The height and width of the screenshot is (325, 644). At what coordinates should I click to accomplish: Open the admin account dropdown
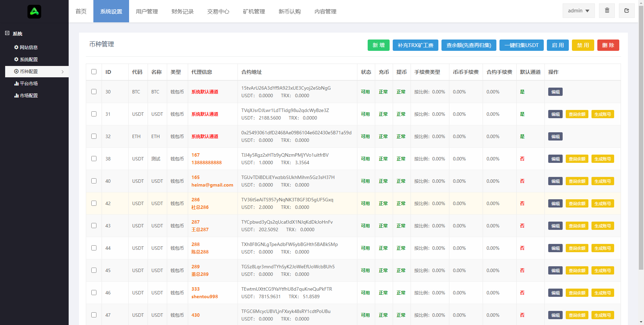(x=578, y=10)
